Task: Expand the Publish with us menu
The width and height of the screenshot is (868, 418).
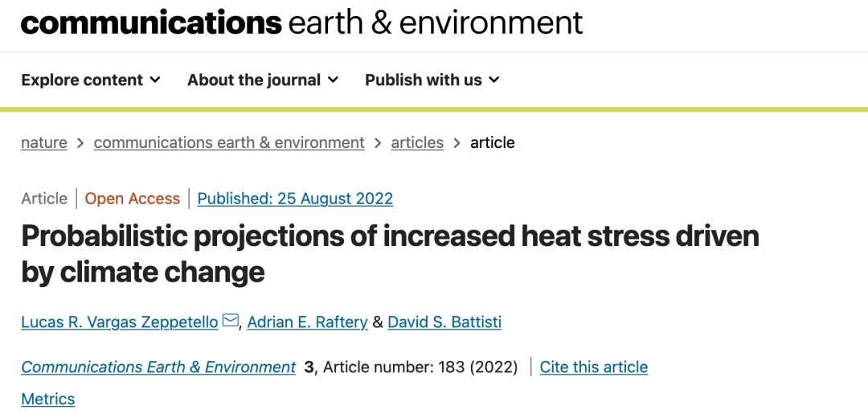Action: coord(432,80)
